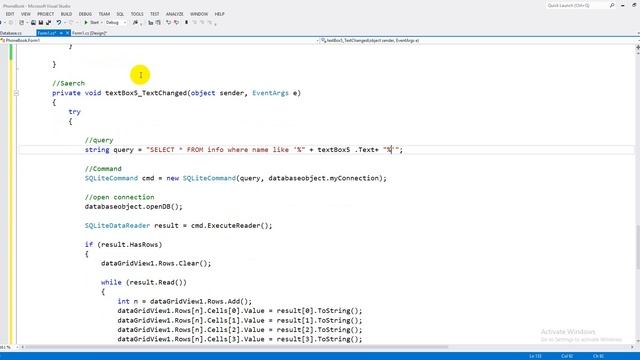This screenshot has width=640, height=360.
Task: Open the BUILD menu
Action: 66,14
